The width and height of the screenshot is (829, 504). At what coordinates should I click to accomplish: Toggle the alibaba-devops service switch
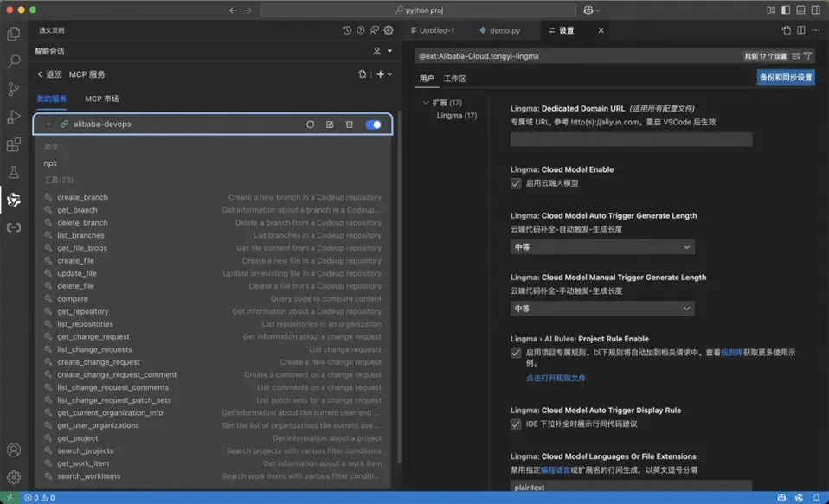(373, 124)
